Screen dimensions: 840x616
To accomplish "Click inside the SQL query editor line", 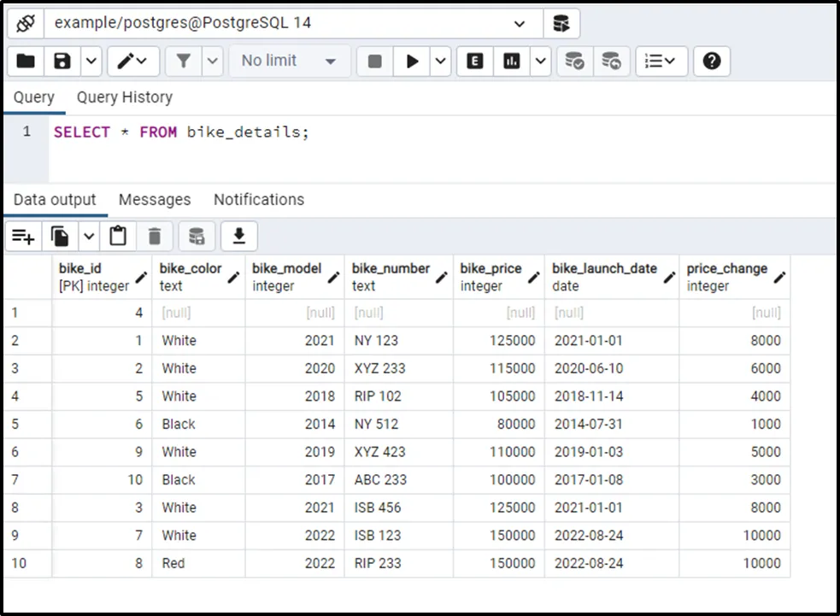I will pos(181,132).
